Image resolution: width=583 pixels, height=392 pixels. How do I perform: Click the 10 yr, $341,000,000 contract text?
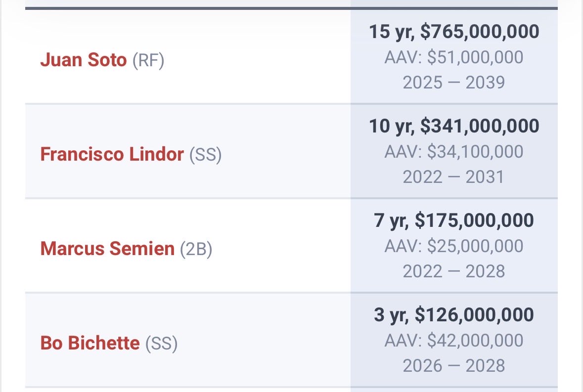(454, 126)
